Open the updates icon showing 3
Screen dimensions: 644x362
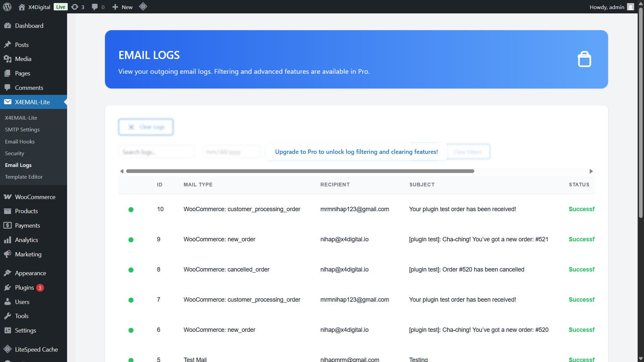click(78, 7)
